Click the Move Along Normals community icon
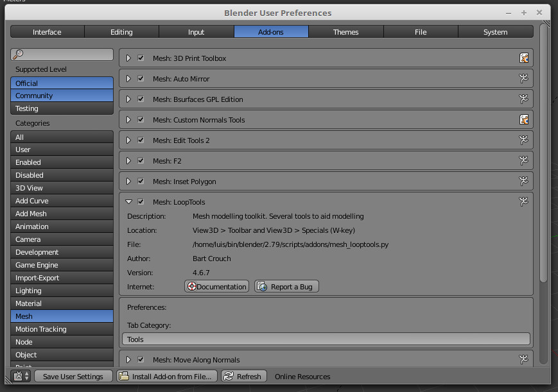This screenshot has height=392, width=558. [524, 360]
